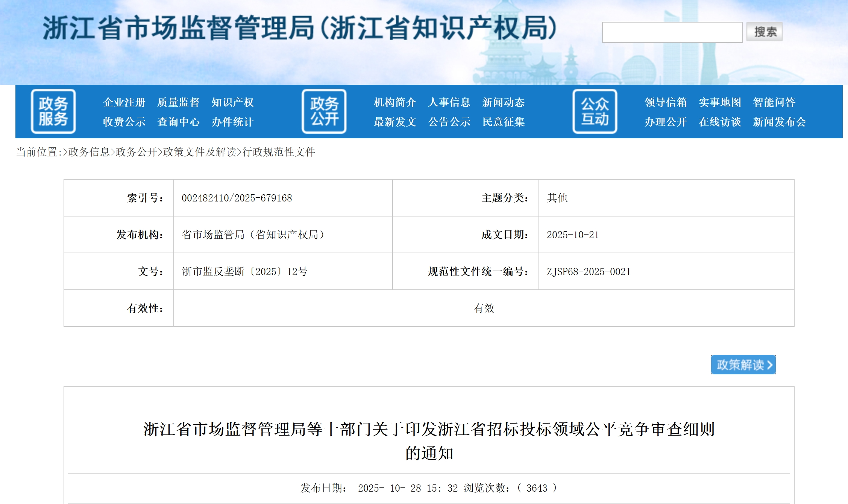Click 行政规范性文件 breadcrumb link

279,152
